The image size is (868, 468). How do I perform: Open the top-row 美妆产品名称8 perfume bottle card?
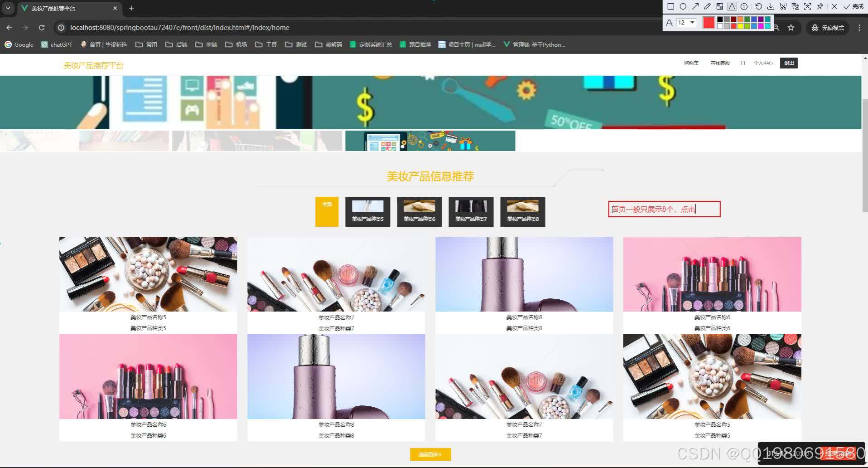pyautogui.click(x=524, y=285)
